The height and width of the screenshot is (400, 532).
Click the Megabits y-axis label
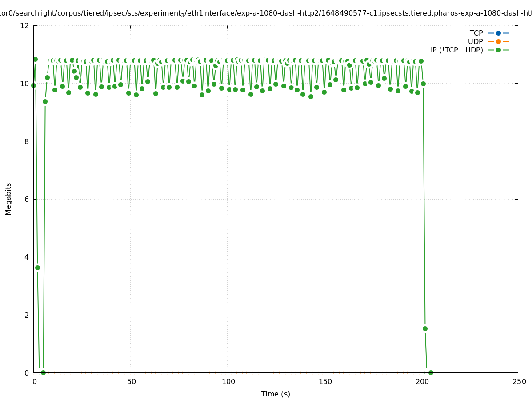tap(8, 199)
